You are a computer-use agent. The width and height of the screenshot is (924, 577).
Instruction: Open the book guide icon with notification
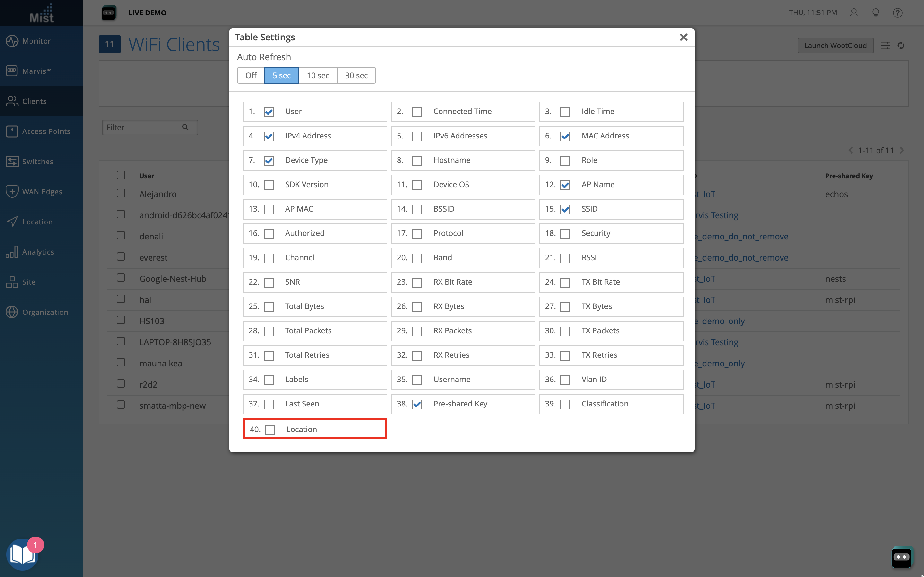tap(22, 554)
